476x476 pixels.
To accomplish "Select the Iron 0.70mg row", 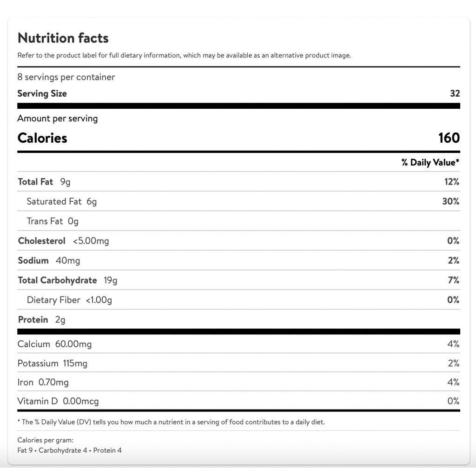I will click(43, 382).
